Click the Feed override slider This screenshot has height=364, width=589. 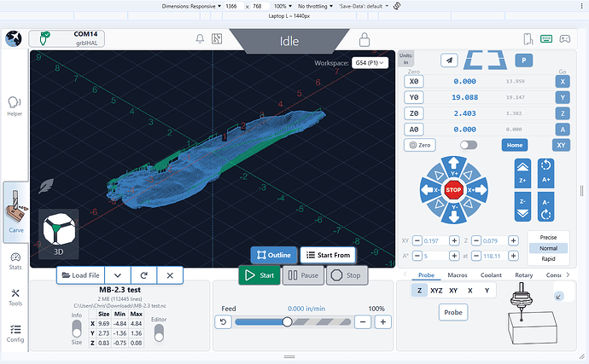(288, 321)
